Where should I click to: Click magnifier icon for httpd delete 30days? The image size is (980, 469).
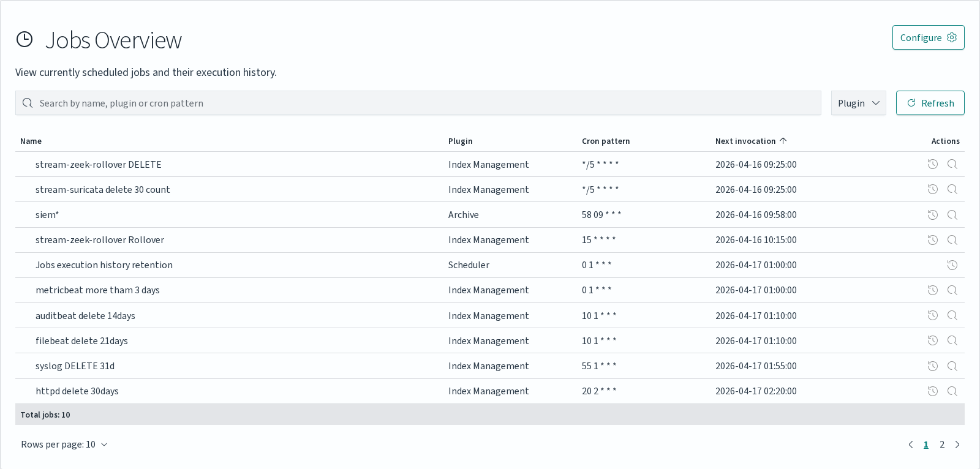pos(952,391)
